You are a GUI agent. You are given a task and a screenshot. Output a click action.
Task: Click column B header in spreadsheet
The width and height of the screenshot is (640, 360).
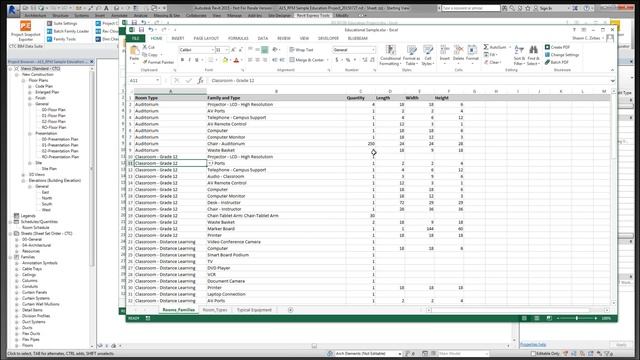pos(276,91)
